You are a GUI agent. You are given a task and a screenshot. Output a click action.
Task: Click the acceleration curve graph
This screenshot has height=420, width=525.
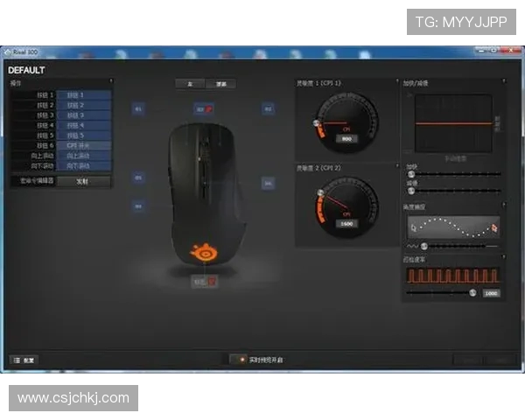[453, 123]
